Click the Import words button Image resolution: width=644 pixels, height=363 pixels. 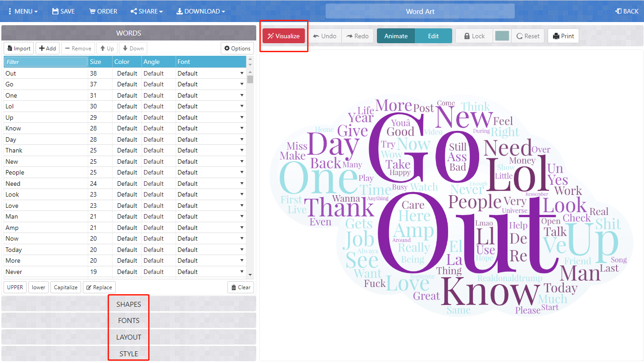[19, 49]
